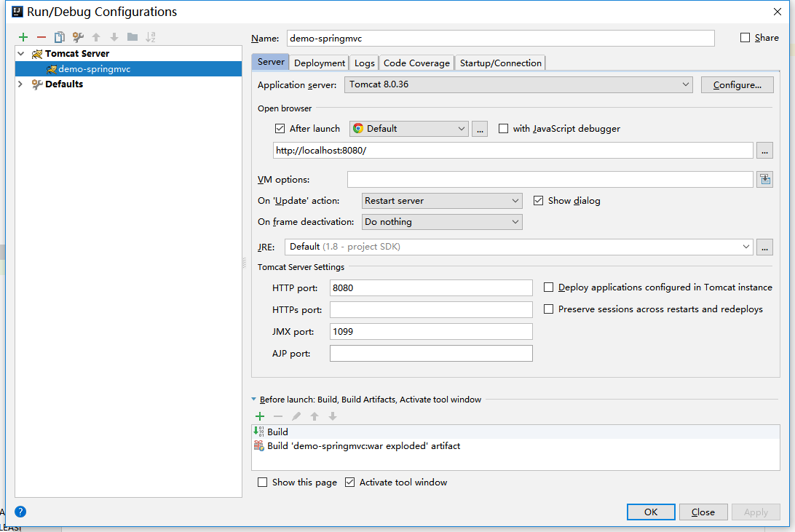The width and height of the screenshot is (795, 532).
Task: Open browser selection ellipsis next to Default
Action: point(480,129)
